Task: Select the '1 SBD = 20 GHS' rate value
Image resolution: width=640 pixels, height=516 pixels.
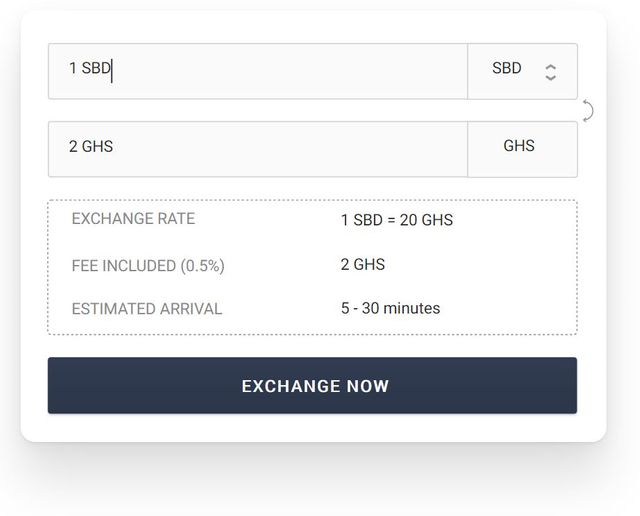Action: [397, 220]
